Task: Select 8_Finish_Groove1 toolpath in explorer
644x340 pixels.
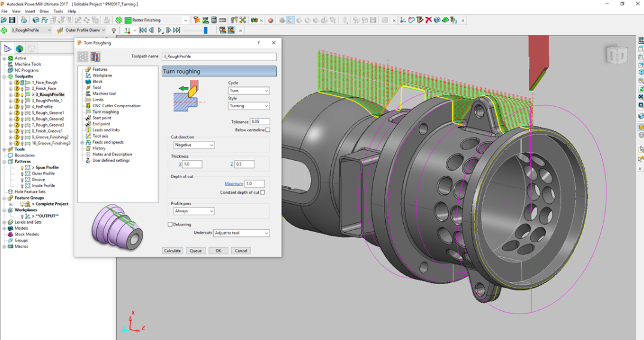Action: [47, 131]
